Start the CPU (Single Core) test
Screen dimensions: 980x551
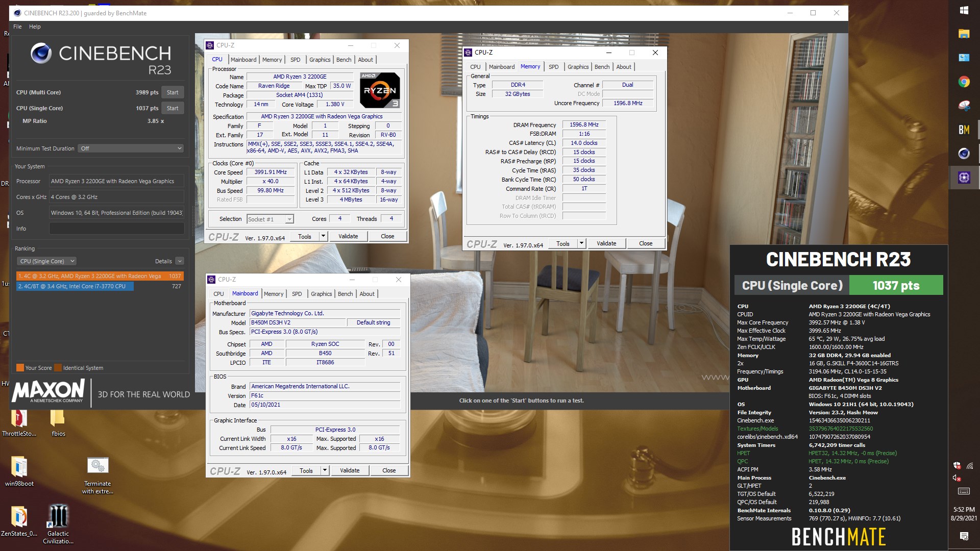coord(173,108)
